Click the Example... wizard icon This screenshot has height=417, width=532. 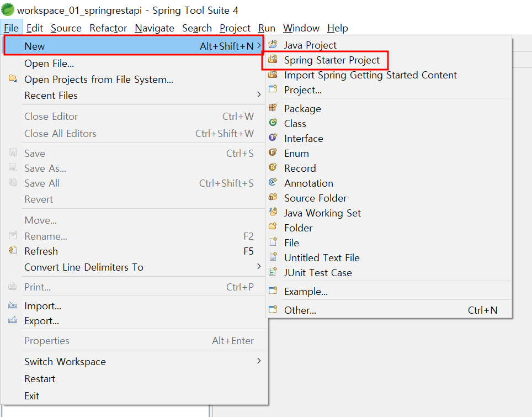pyautogui.click(x=273, y=291)
